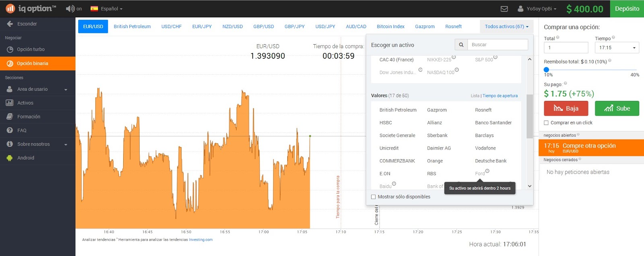This screenshot has width=644, height=256.
Task: Open the Español language dropdown
Action: 107,8
